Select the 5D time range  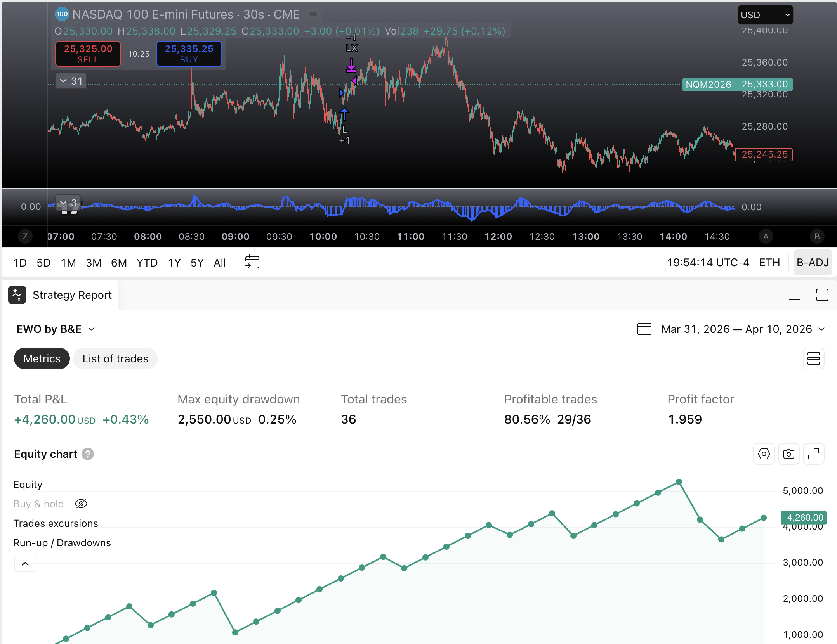[43, 263]
